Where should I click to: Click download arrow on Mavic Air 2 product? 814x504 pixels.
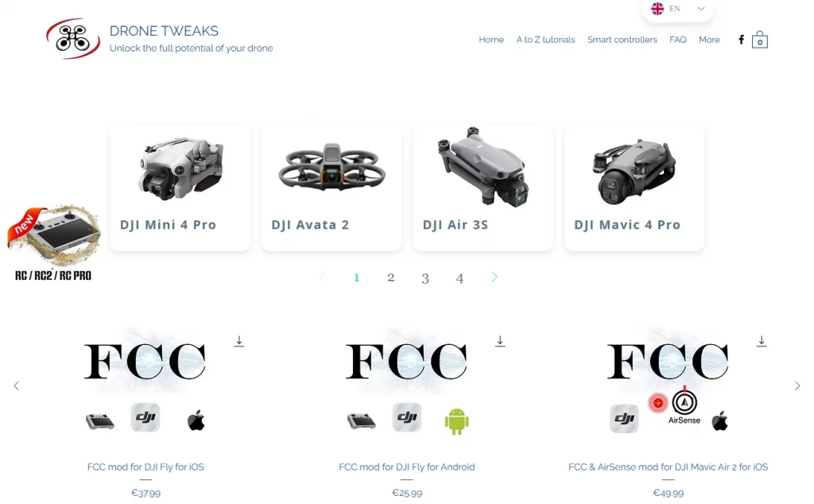pyautogui.click(x=761, y=341)
